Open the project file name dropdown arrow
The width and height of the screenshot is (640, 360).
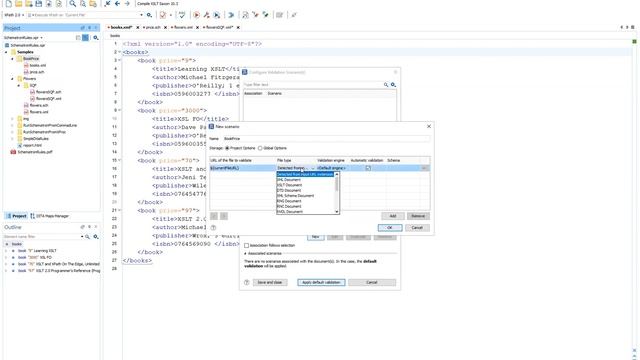[41, 38]
